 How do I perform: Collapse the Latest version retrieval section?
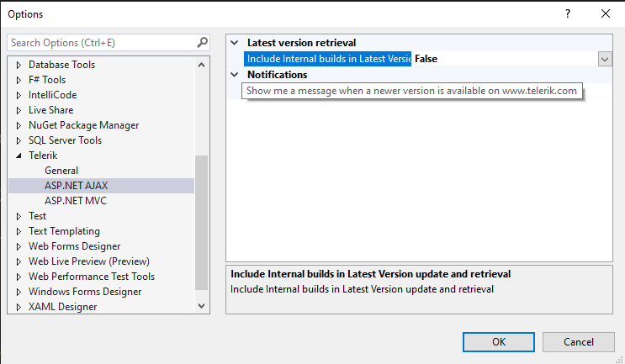(x=235, y=43)
